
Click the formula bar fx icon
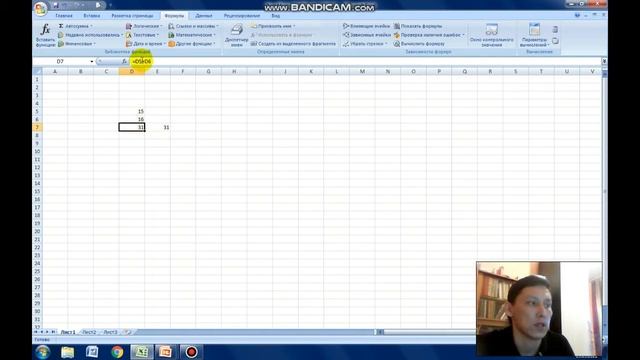tap(124, 61)
